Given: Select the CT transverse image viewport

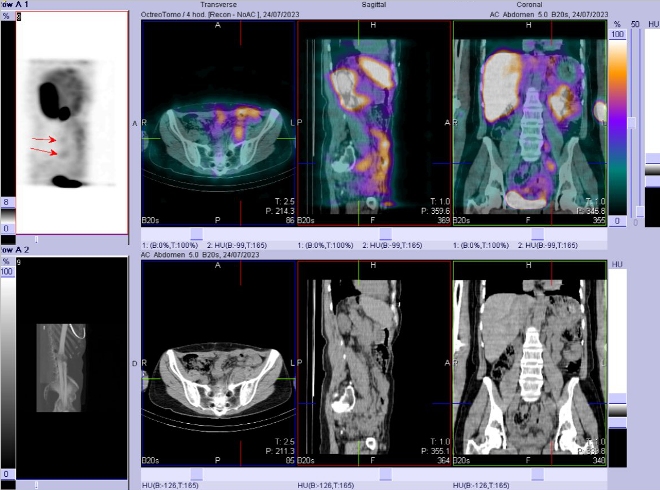Looking at the screenshot, I should pyautogui.click(x=219, y=365).
